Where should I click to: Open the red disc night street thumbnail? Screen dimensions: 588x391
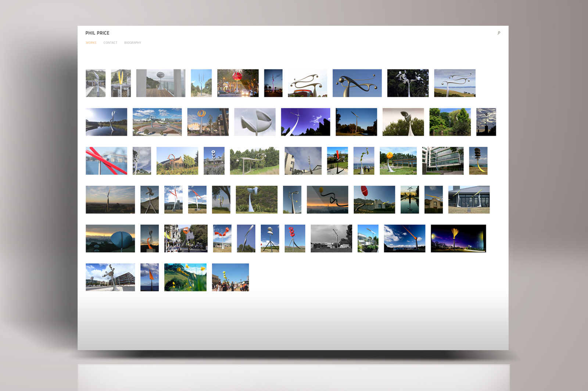238,83
